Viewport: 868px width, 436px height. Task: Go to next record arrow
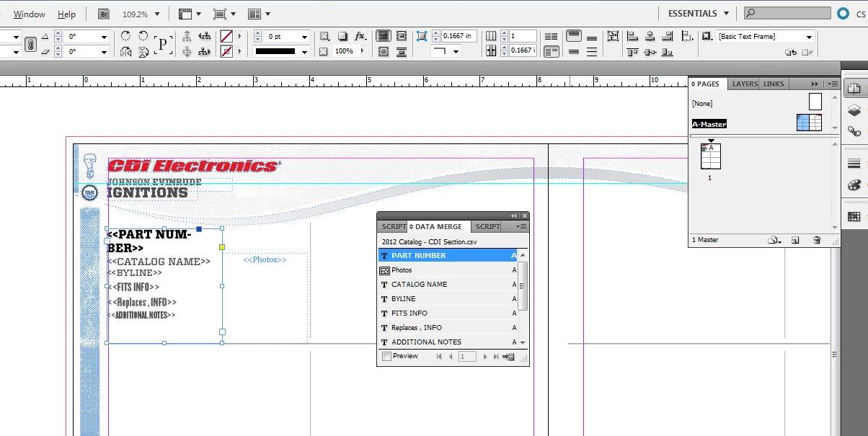click(x=485, y=357)
